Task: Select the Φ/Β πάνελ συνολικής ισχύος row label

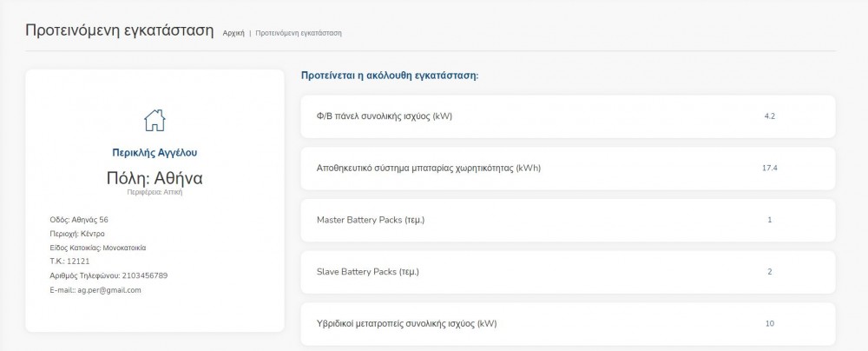Action: [x=385, y=116]
